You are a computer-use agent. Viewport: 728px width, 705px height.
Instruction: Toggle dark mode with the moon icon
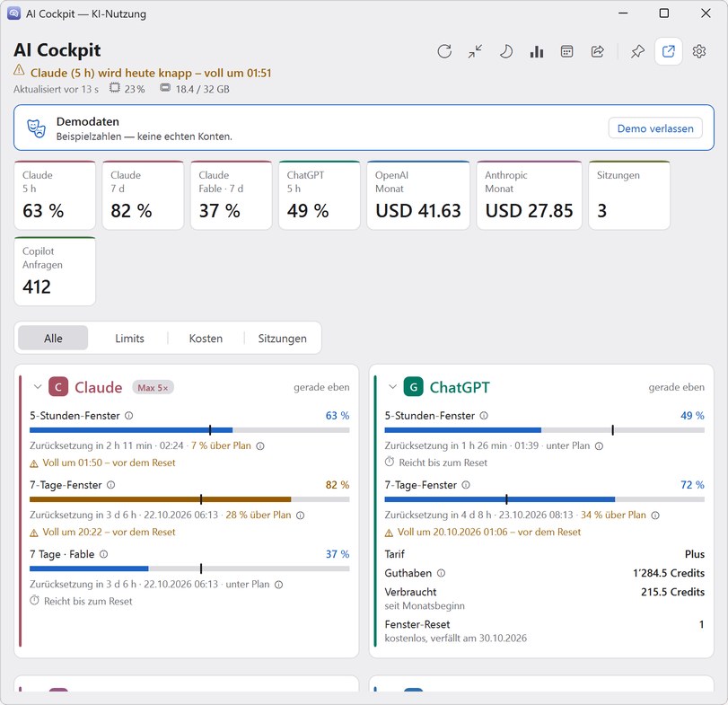point(505,51)
